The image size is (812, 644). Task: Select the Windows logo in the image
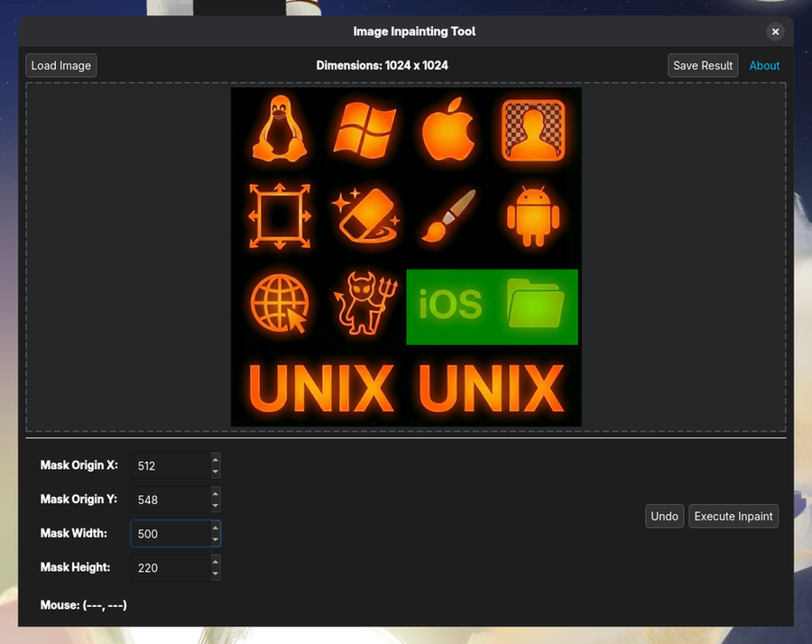(364, 129)
